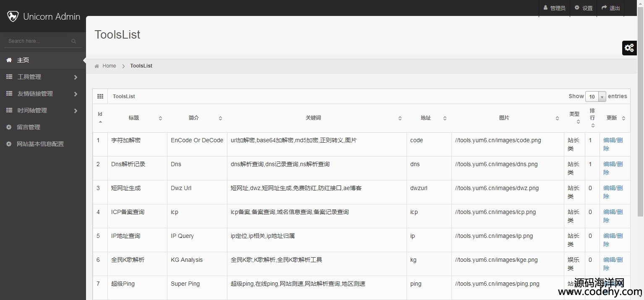The height and width of the screenshot is (300, 644).
Task: Open the 网站基本信息配置 sidebar item
Action: tap(43, 144)
